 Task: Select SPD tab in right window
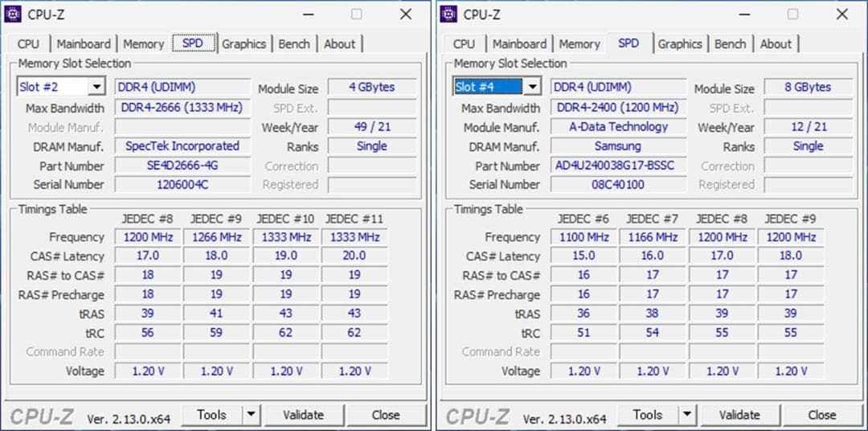(x=628, y=43)
